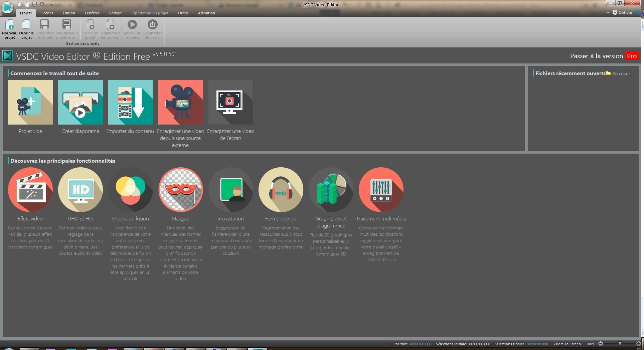Click the 100% zoom value

coord(591,344)
